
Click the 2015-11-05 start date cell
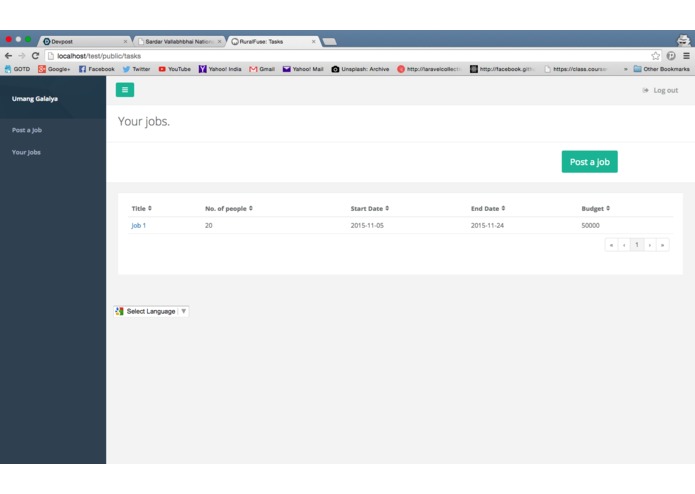367,226
